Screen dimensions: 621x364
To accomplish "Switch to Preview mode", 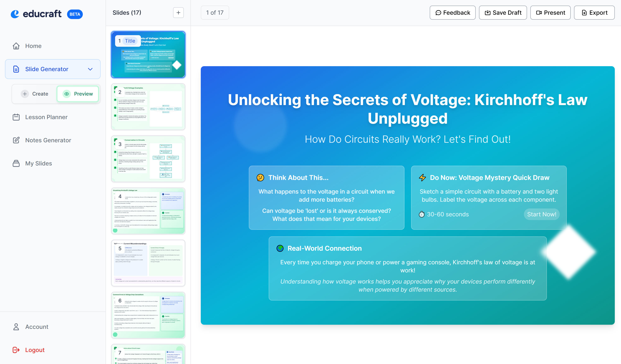I will click(78, 94).
